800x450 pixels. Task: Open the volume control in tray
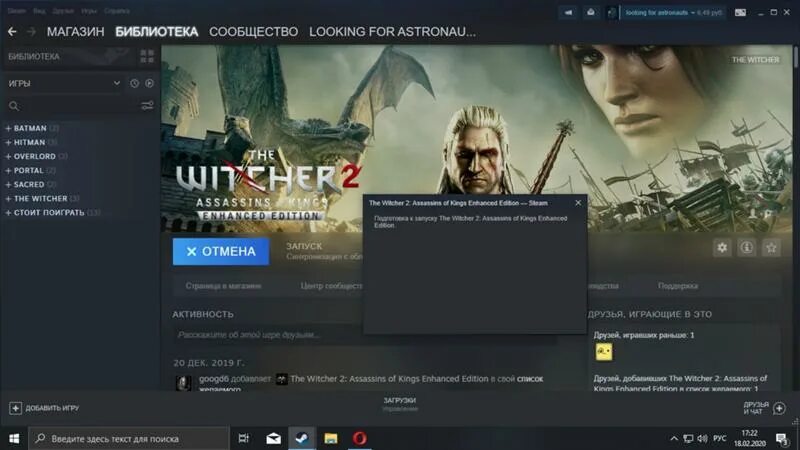703,439
